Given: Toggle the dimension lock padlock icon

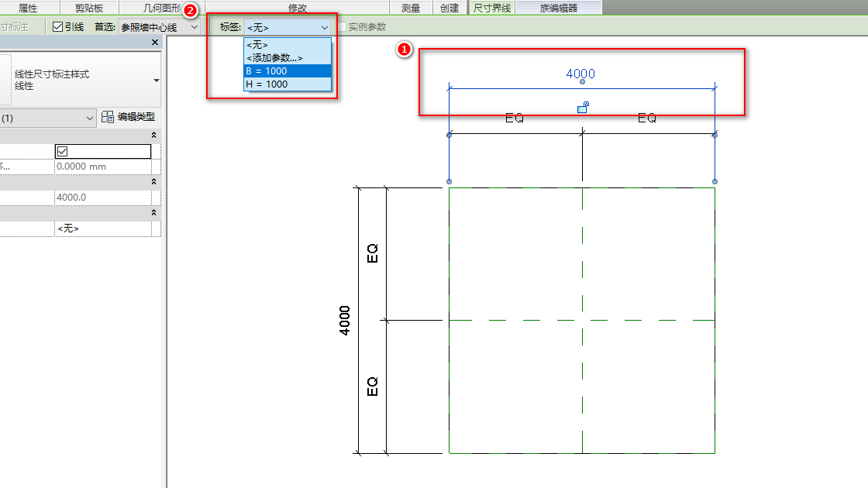Looking at the screenshot, I should point(583,108).
